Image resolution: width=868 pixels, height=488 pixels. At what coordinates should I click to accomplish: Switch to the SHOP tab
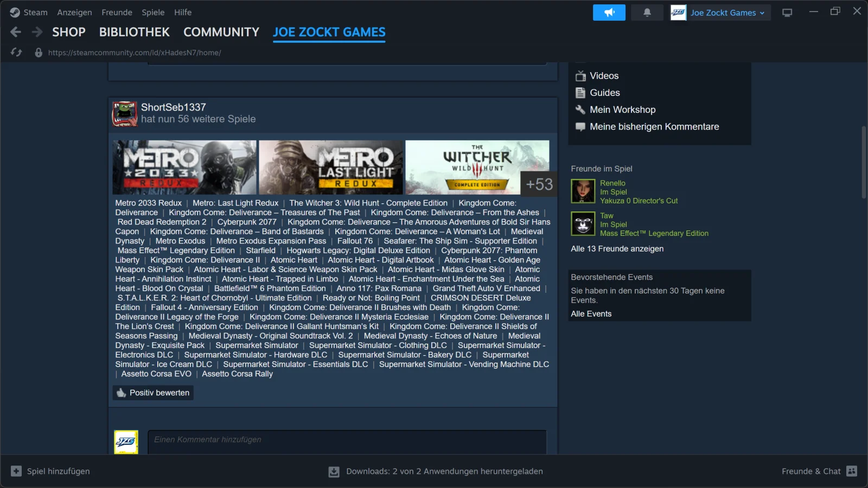[69, 32]
